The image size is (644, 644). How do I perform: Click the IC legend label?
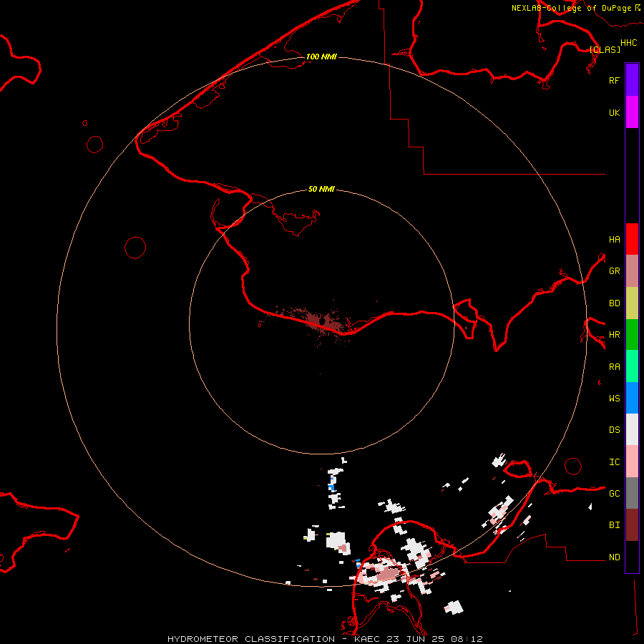[614, 462]
